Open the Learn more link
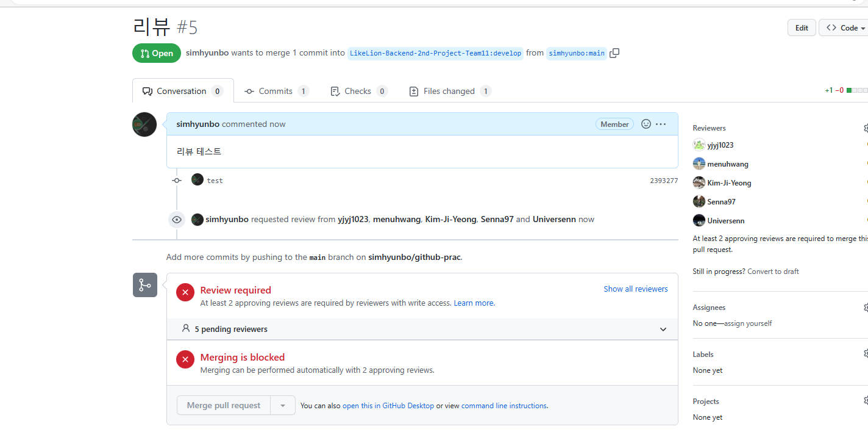 (474, 303)
